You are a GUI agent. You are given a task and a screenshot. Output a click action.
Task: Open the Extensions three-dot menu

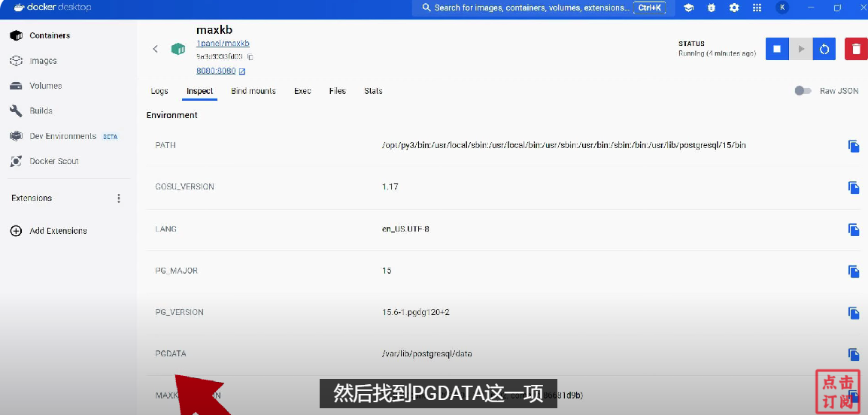(118, 198)
